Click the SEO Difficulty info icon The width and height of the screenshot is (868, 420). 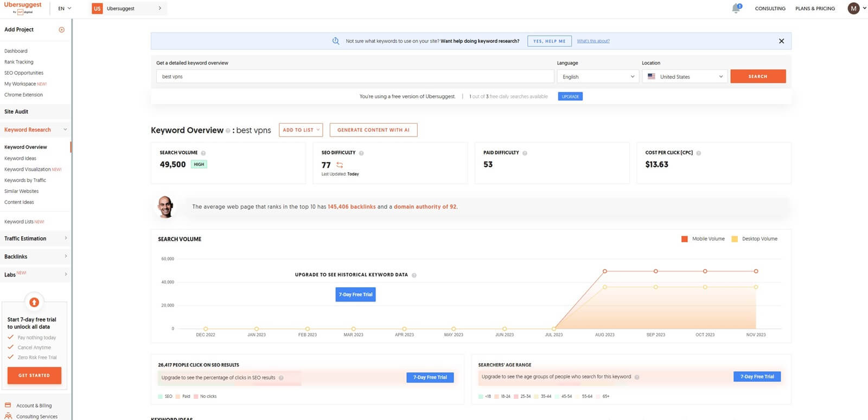pyautogui.click(x=361, y=153)
